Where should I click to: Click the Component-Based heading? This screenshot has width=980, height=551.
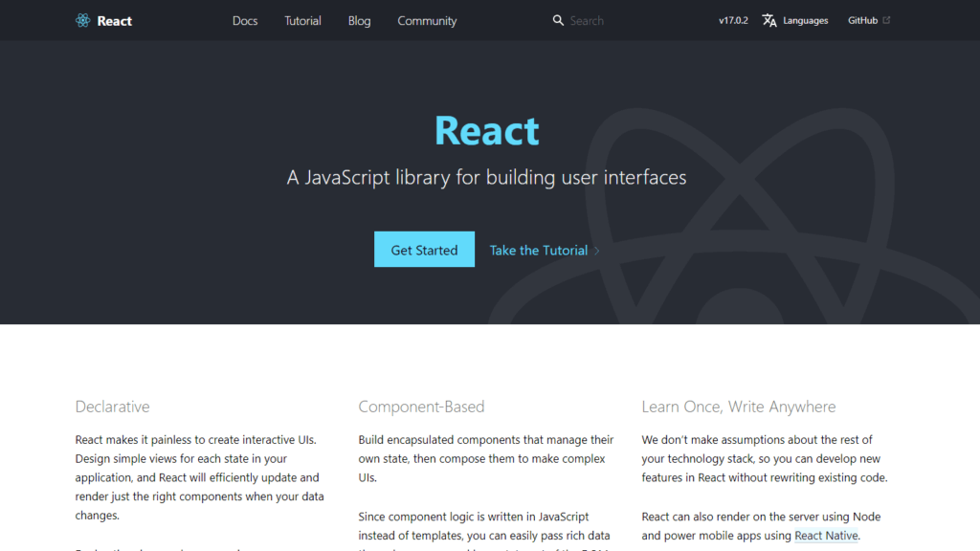click(421, 407)
